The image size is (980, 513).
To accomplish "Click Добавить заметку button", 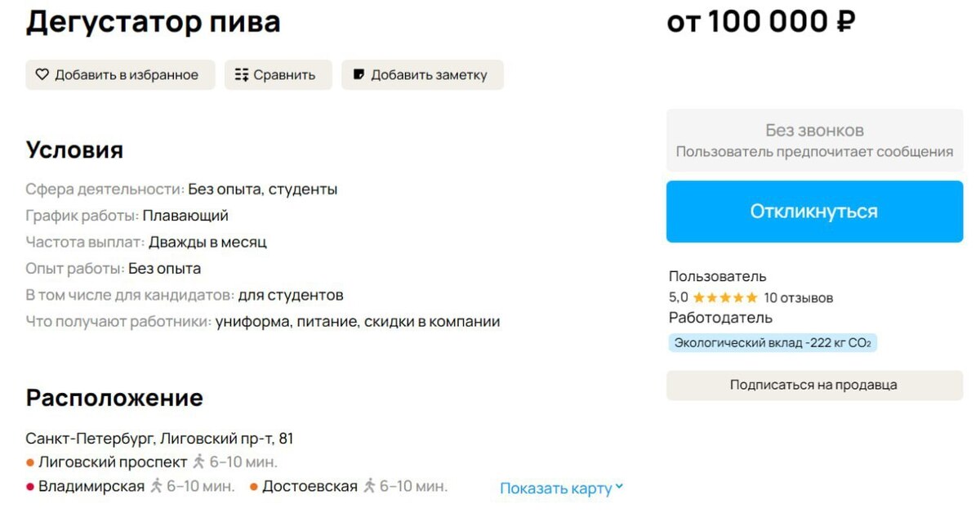I will pos(422,74).
